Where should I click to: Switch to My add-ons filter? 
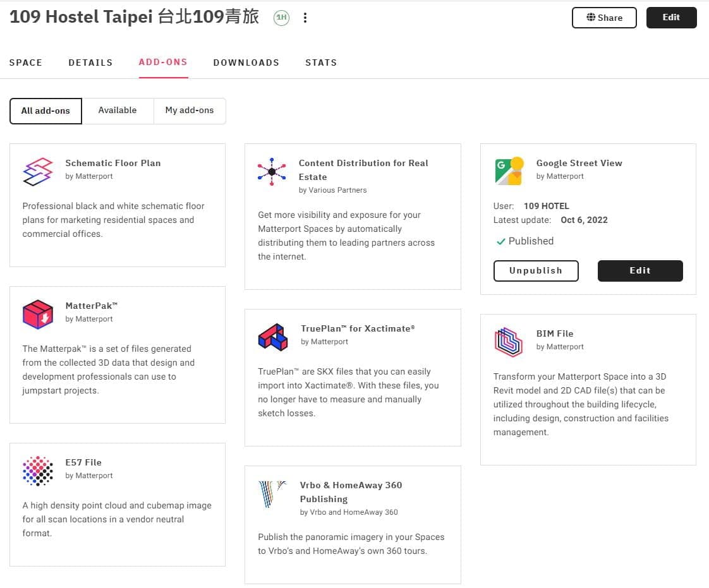pos(190,111)
